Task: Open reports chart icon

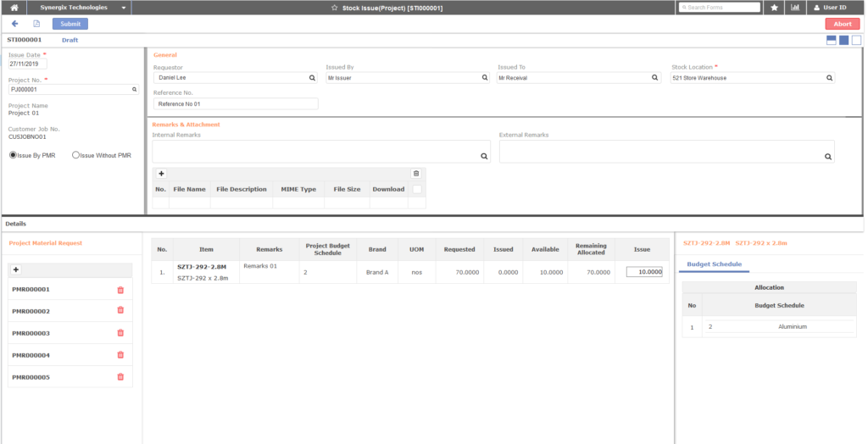Action: point(795,8)
